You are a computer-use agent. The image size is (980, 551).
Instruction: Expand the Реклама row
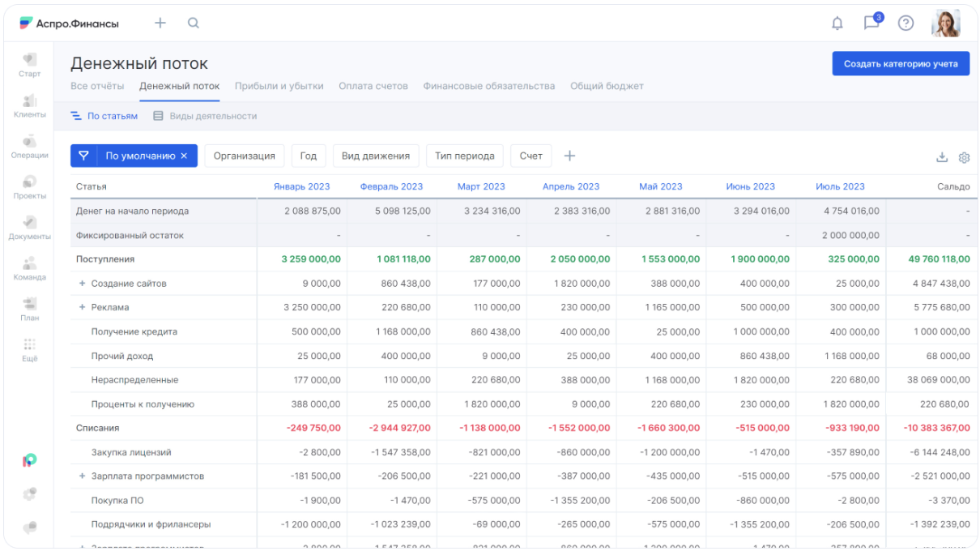tap(82, 308)
